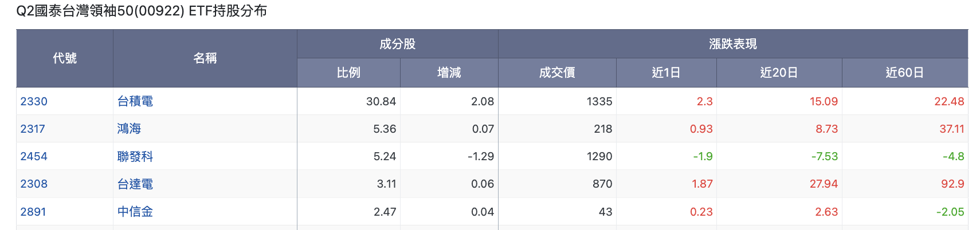Sort by the 近60日 column header

(905, 73)
